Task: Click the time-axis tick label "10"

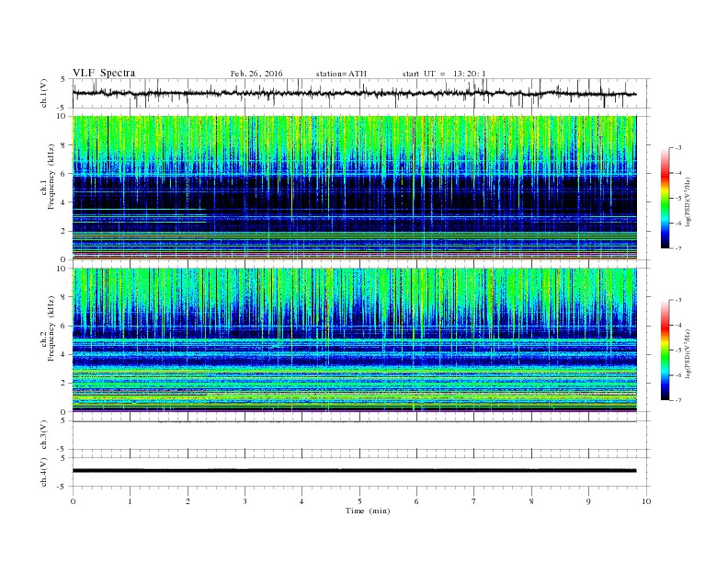Action: 646,501
